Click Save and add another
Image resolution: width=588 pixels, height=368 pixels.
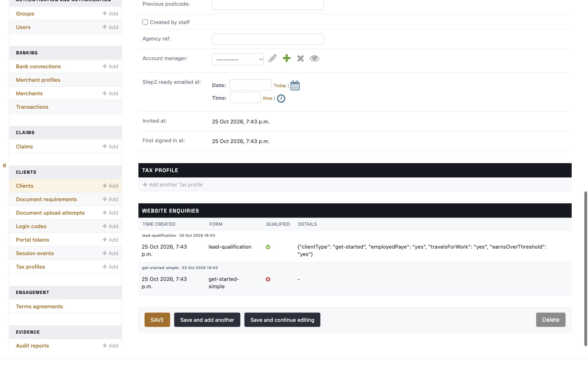tap(207, 320)
